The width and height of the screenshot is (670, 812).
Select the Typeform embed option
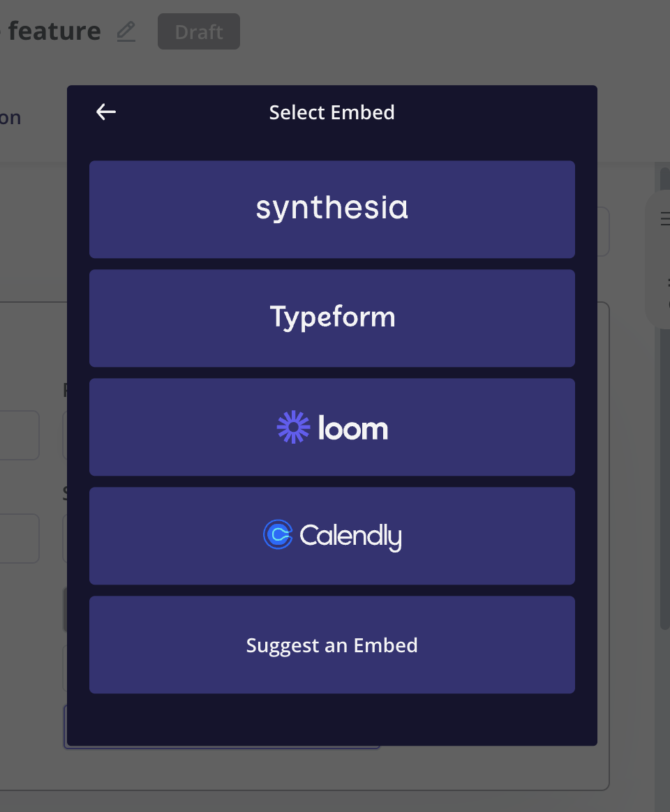pyautogui.click(x=332, y=318)
